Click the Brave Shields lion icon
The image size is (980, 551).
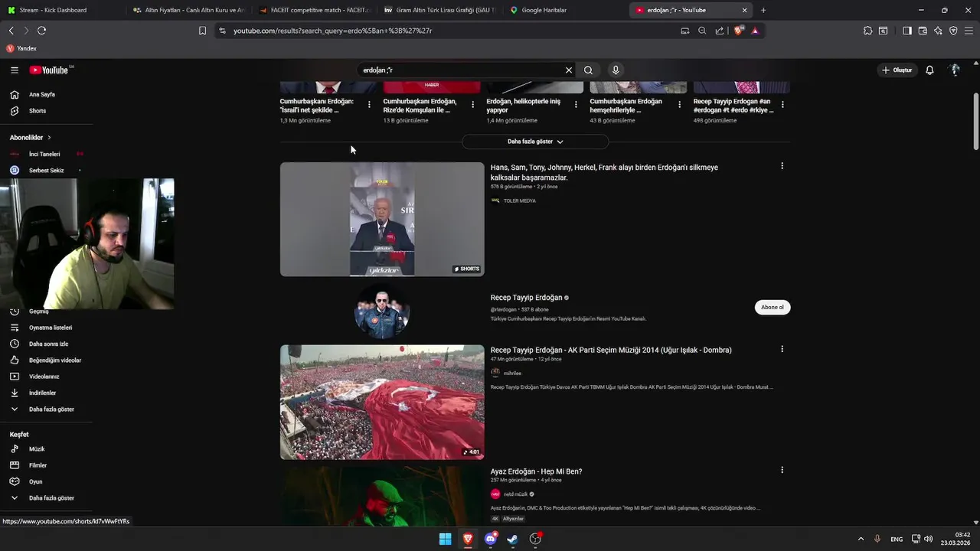tap(739, 31)
